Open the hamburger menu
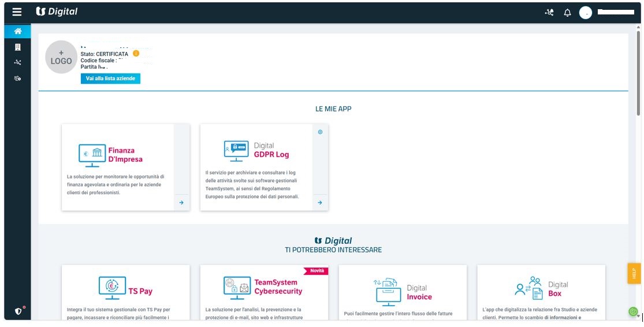The height and width of the screenshot is (327, 644). [17, 12]
